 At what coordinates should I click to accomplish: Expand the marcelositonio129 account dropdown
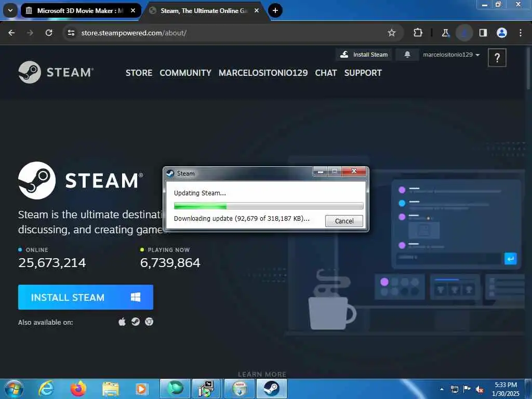[451, 55]
